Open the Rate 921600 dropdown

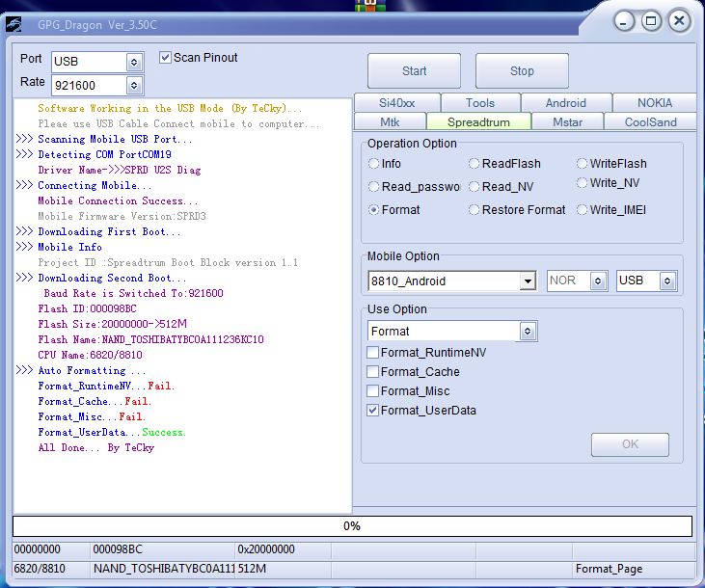coord(134,86)
